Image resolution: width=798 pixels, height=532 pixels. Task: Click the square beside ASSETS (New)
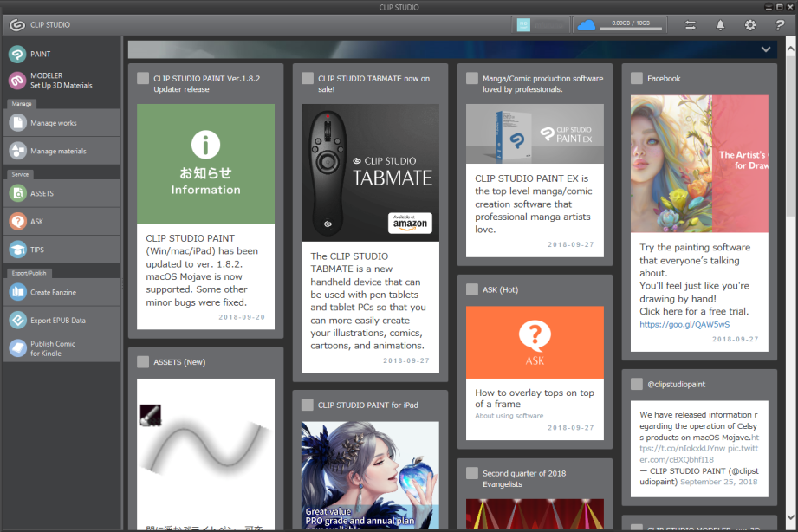(143, 362)
